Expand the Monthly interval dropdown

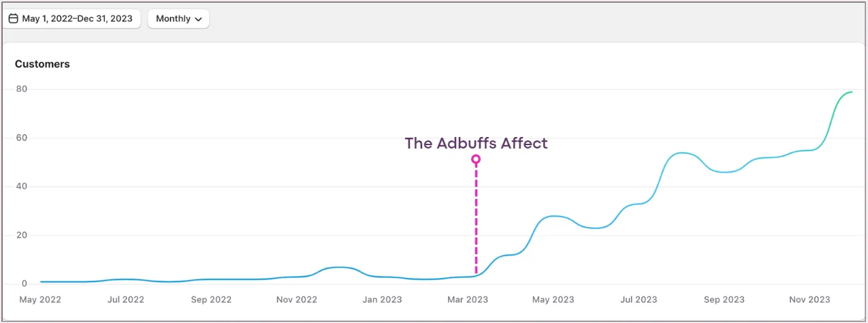click(x=178, y=18)
